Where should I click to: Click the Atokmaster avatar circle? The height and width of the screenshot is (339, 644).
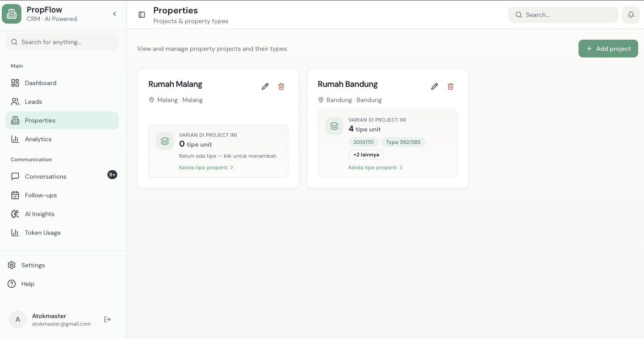point(18,319)
